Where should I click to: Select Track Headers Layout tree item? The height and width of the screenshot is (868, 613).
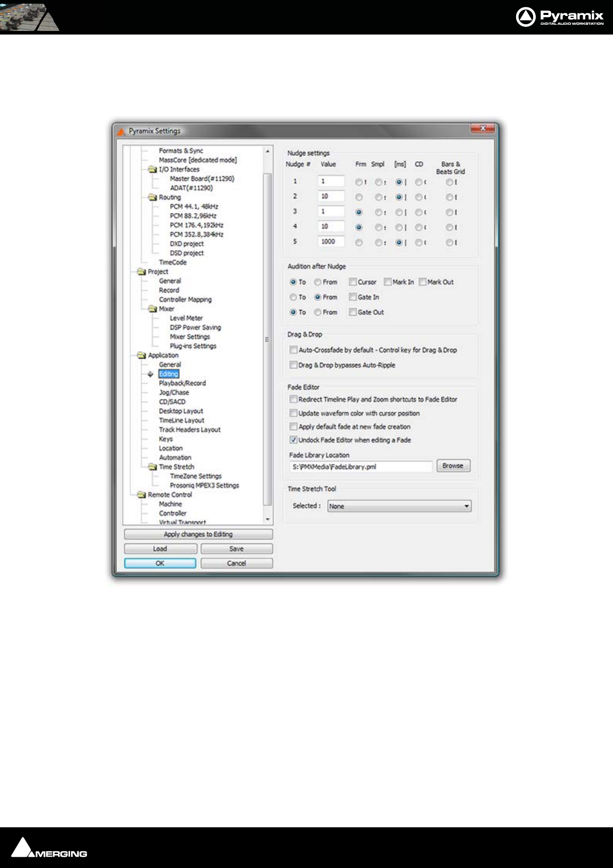[x=190, y=429]
